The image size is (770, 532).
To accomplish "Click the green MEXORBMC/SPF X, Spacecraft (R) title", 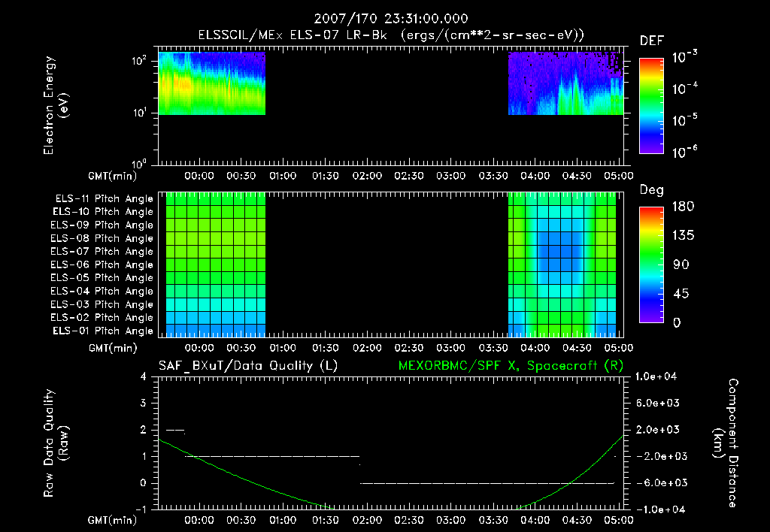I will pos(511,366).
